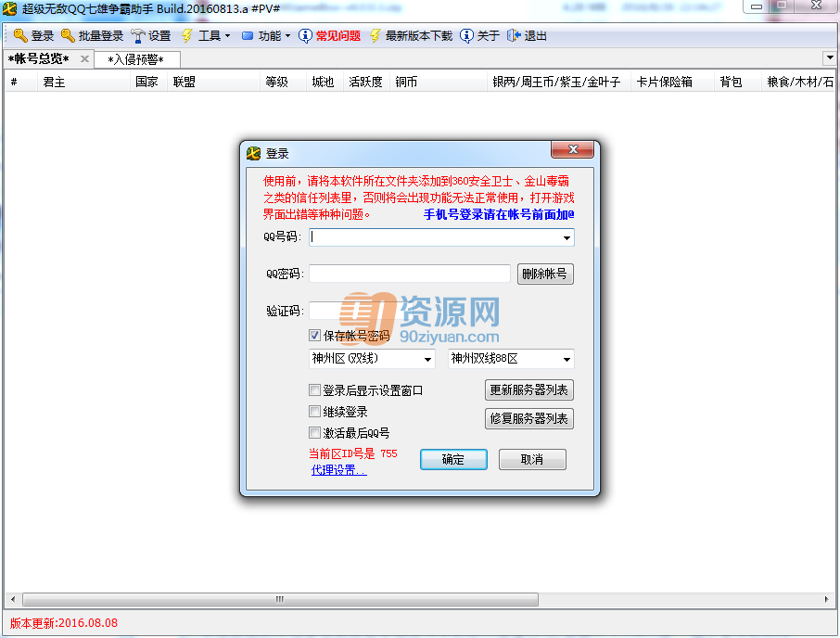Click 版本更新:2016.08.08 status text
This screenshot has width=840, height=638.
click(x=64, y=623)
